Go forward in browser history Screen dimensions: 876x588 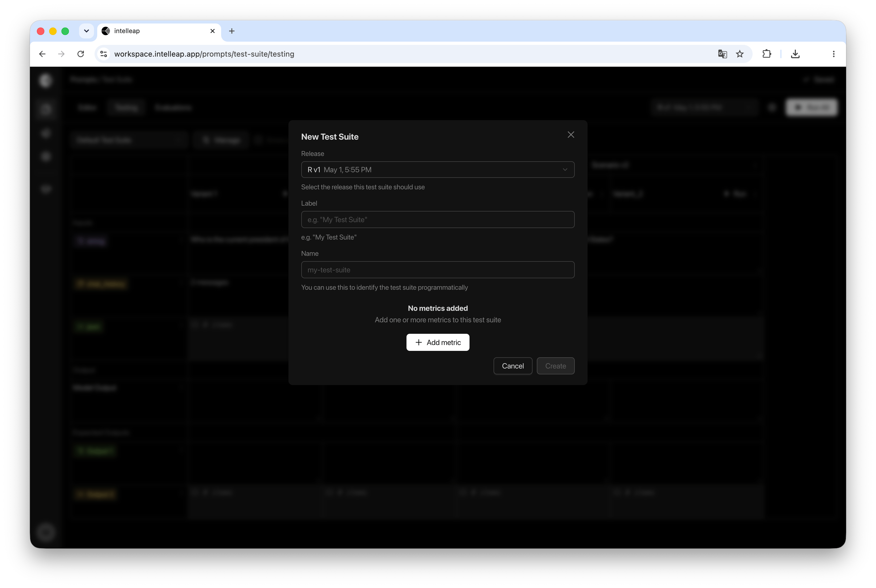61,54
